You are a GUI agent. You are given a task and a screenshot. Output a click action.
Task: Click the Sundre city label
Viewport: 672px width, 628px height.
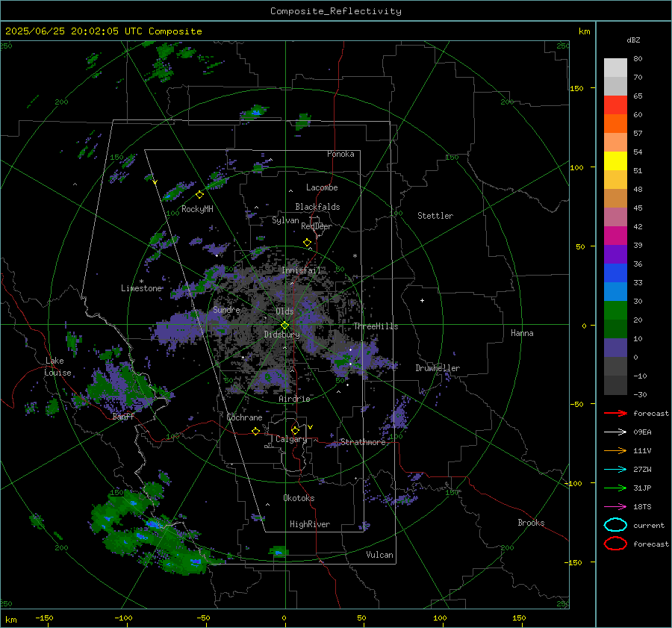tap(226, 310)
